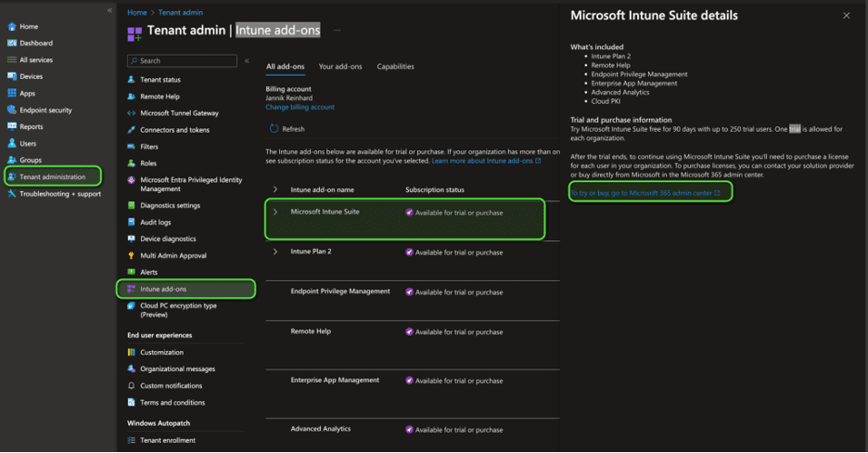Open Troubleshooting + support in sidebar

point(59,194)
